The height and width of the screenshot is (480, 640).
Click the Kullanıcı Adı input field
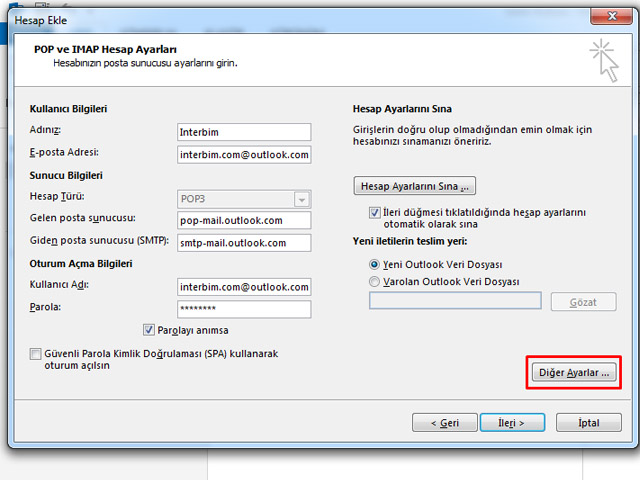pyautogui.click(x=244, y=287)
